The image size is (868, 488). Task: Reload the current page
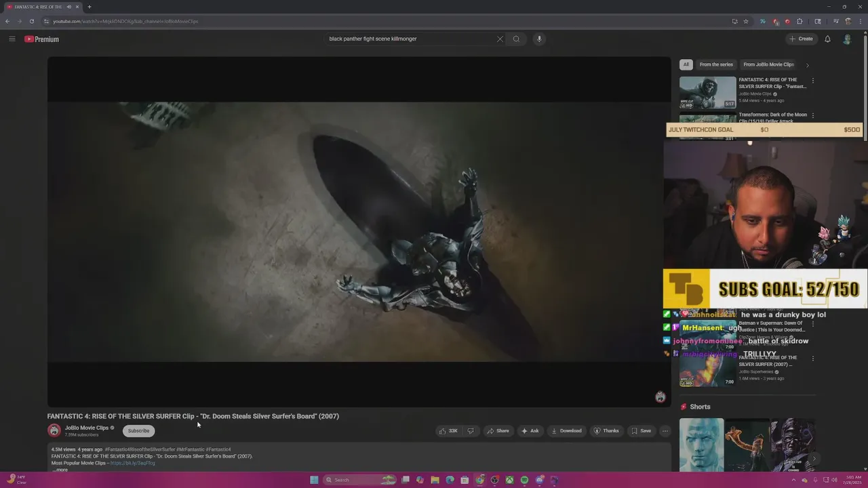pyautogui.click(x=31, y=21)
